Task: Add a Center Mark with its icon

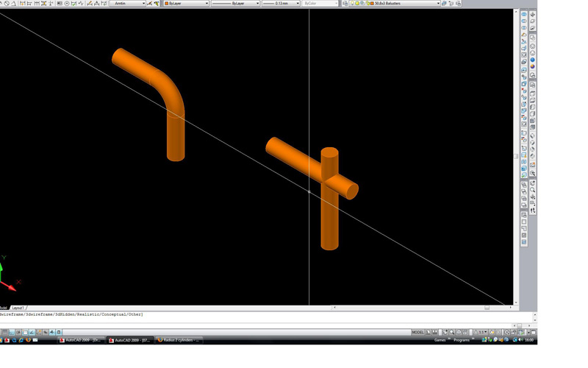Action: click(x=67, y=4)
